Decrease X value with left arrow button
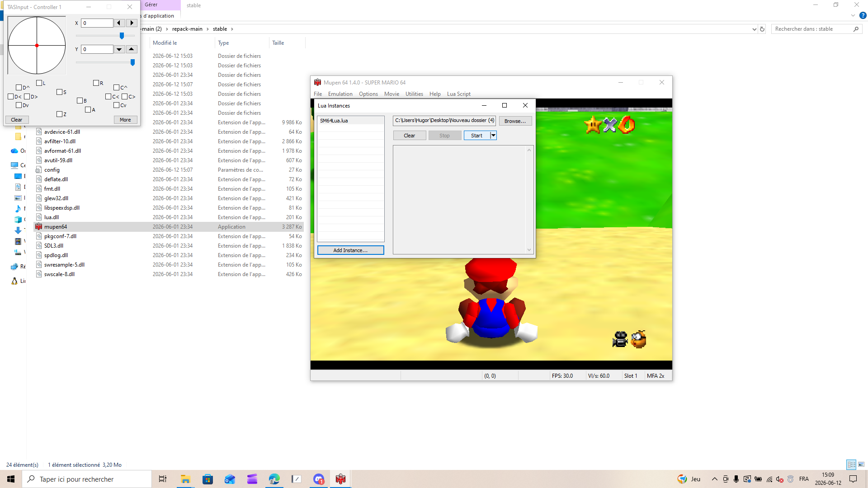 click(x=119, y=23)
